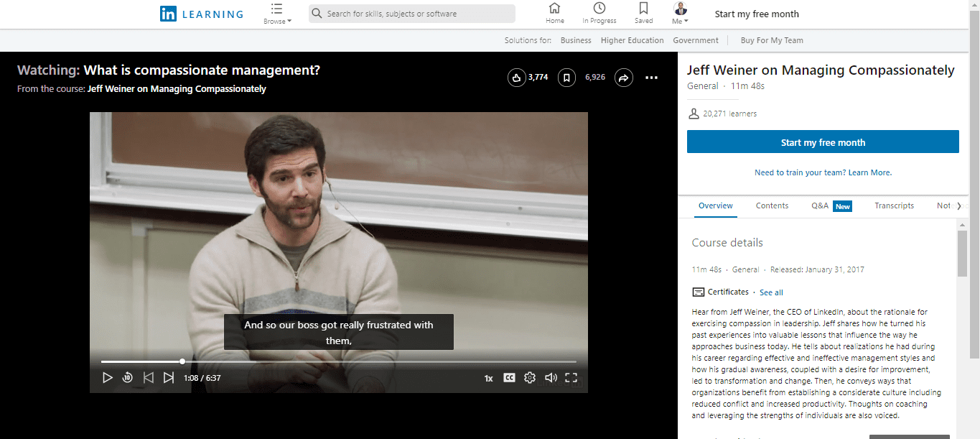The height and width of the screenshot is (439, 980).
Task: Select the Overview tab
Action: [x=716, y=205]
